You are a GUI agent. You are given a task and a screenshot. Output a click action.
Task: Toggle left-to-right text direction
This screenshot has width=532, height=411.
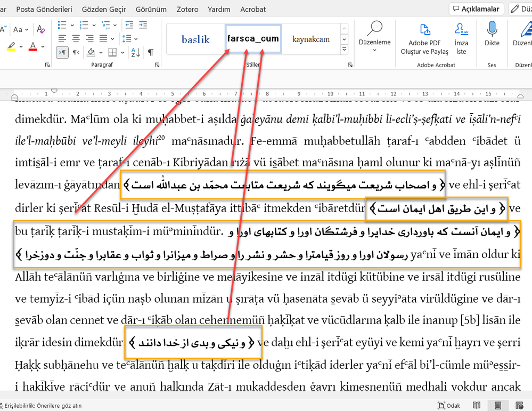click(62, 52)
